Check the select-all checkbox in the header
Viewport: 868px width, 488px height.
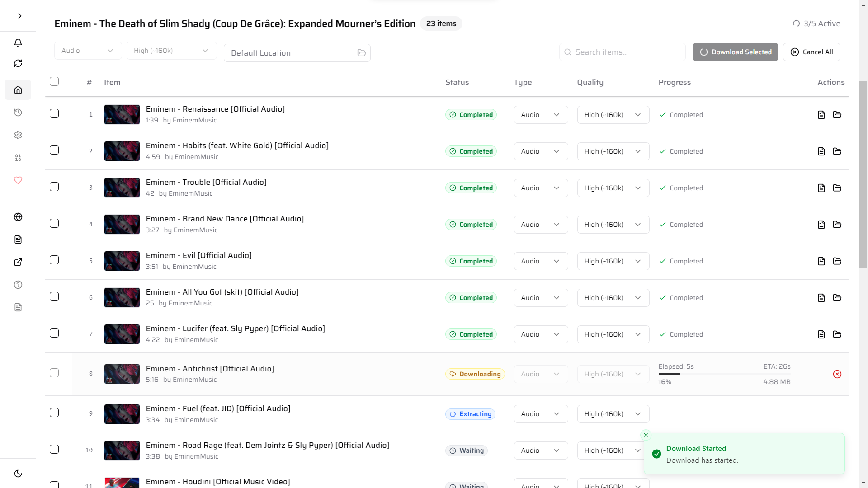[x=54, y=81]
